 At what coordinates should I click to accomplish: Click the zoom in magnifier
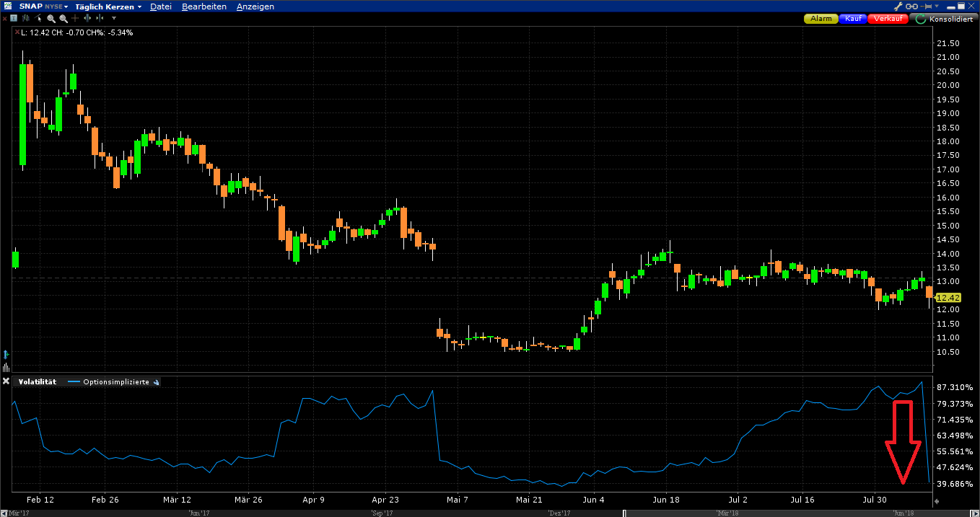point(51,18)
